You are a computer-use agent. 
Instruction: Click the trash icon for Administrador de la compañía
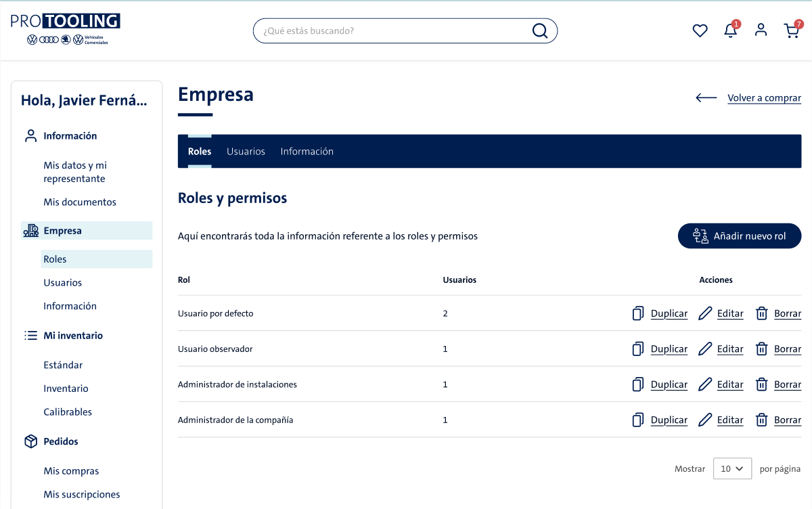point(762,420)
